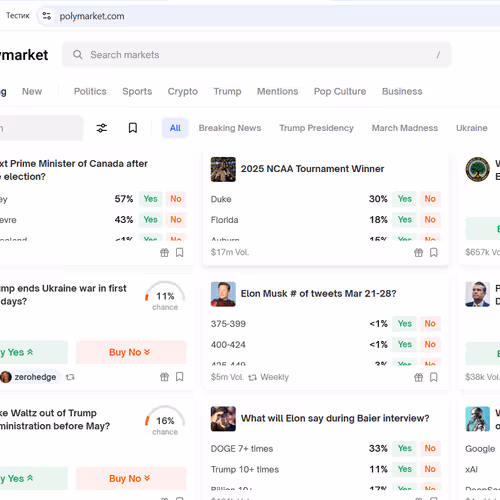500x500 pixels.
Task: Buy No on DOGE 7+ times
Action: (x=430, y=448)
